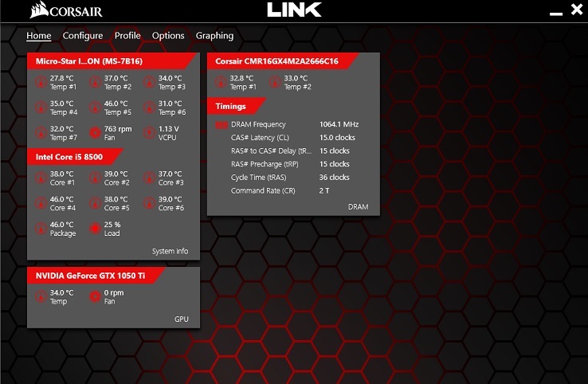The height and width of the screenshot is (384, 588).
Task: Click the motherboard Temp #4 thermometer icon
Action: 41,108
